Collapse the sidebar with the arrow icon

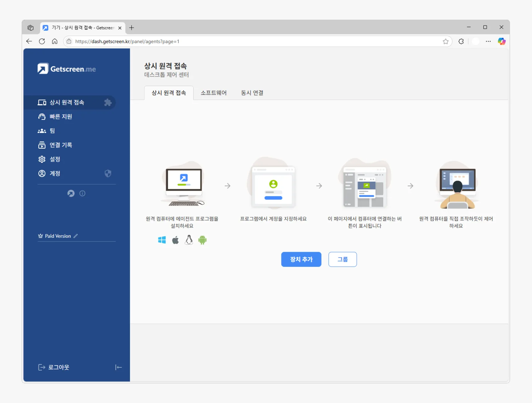[118, 367]
